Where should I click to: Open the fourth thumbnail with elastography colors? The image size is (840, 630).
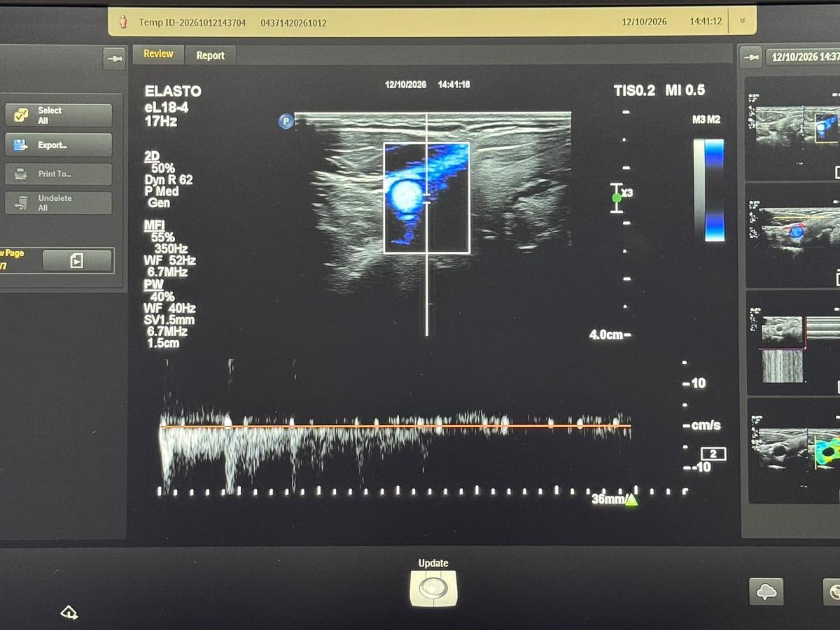coord(793,450)
